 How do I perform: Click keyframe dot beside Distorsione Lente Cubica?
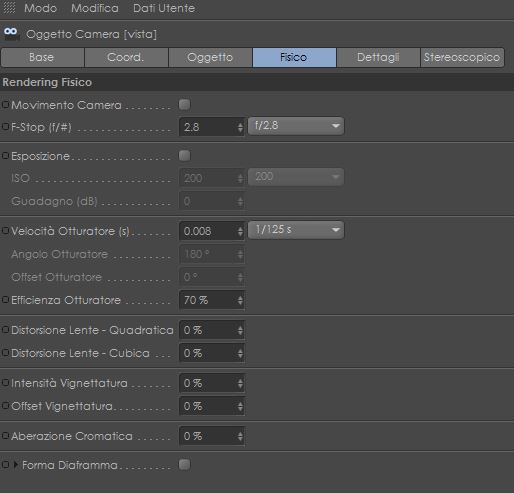click(x=5, y=353)
